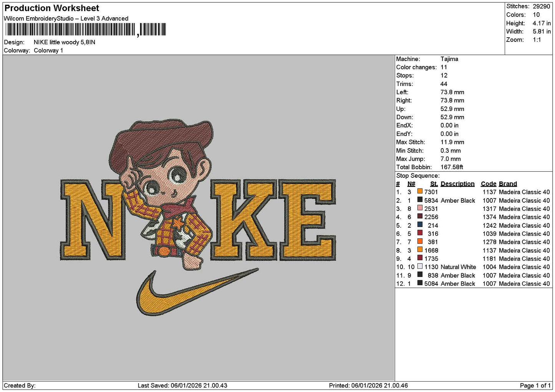Viewport: 555px width, 392px height.
Task: Select the 'Up:' measurement label
Action: click(x=401, y=109)
